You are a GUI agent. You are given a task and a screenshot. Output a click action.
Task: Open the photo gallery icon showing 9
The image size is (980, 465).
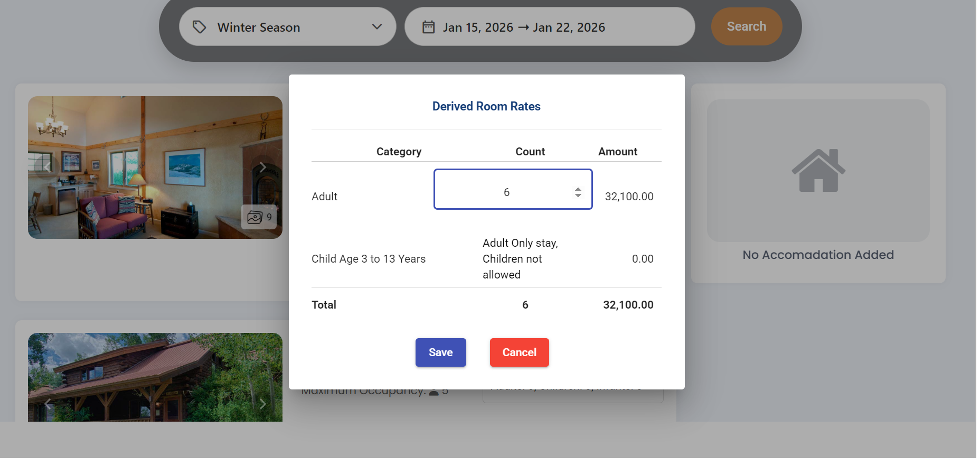pos(259,217)
